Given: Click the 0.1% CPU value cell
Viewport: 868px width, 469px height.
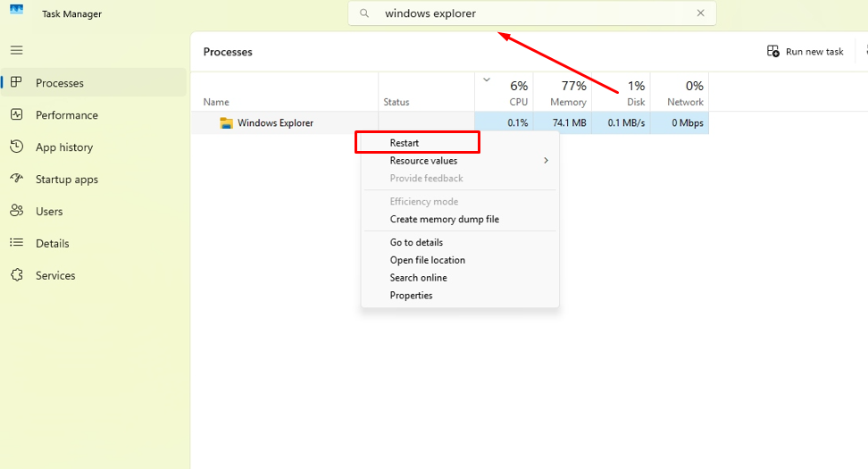Looking at the screenshot, I should tap(505, 123).
